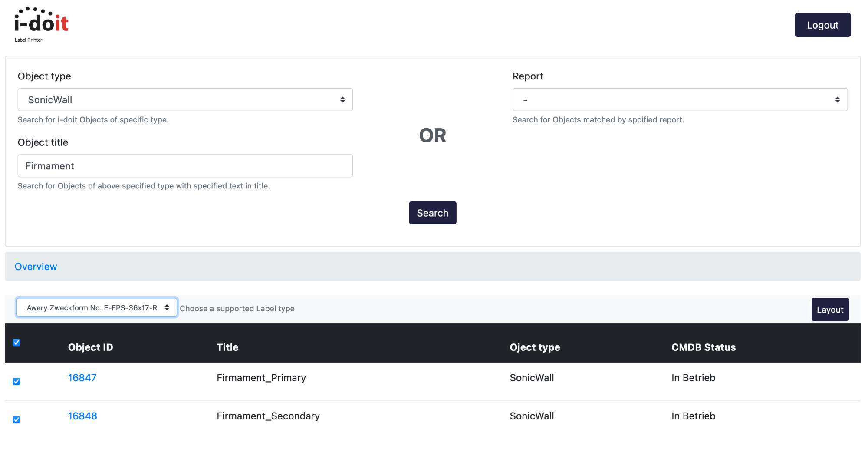868x462 pixels.
Task: Open the Overview link
Action: 36,267
